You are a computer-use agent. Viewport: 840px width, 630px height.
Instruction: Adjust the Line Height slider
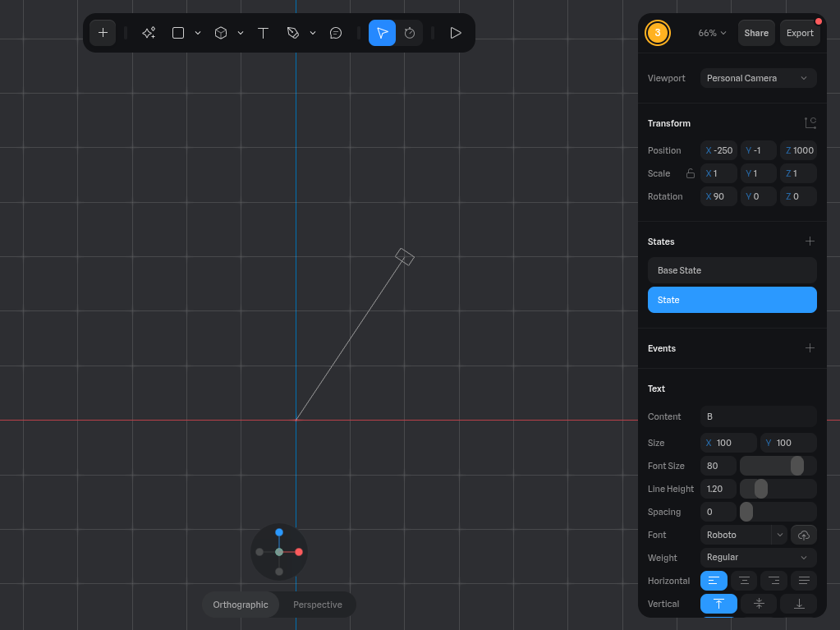(x=778, y=489)
